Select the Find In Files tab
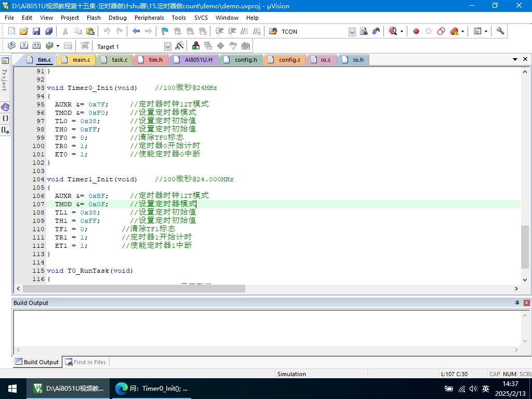Image resolution: width=532 pixels, height=399 pixels. point(86,362)
